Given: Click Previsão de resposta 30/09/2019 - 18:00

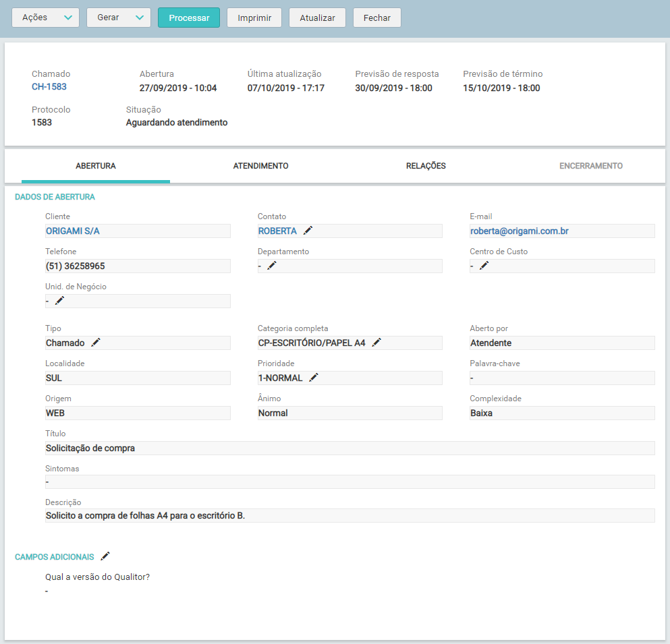Looking at the screenshot, I should (393, 88).
